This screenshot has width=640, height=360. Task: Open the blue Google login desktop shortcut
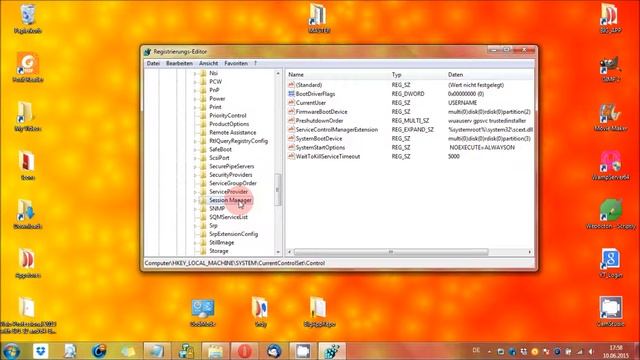click(611, 263)
